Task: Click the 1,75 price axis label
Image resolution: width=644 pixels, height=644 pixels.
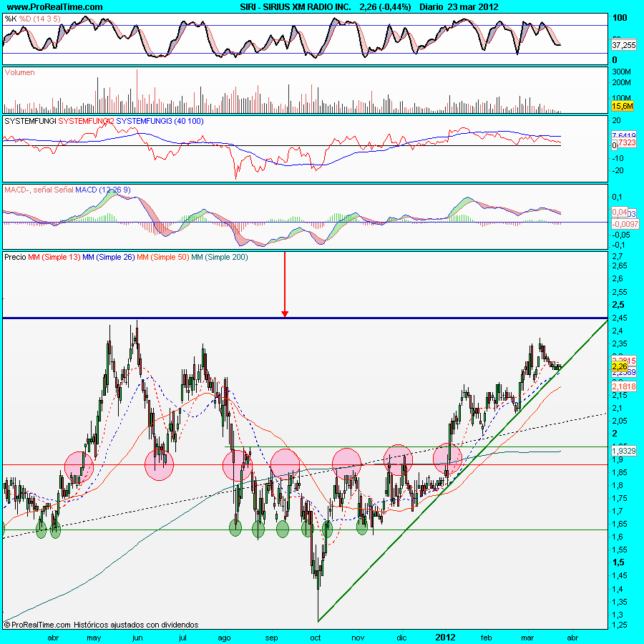Action: [x=620, y=498]
